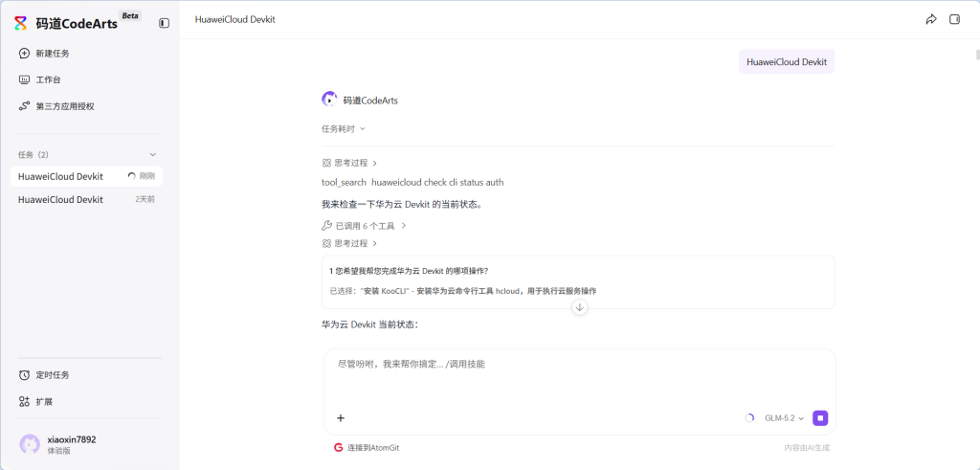This screenshot has width=980, height=470.
Task: Click the purple stop generation button
Action: (820, 418)
